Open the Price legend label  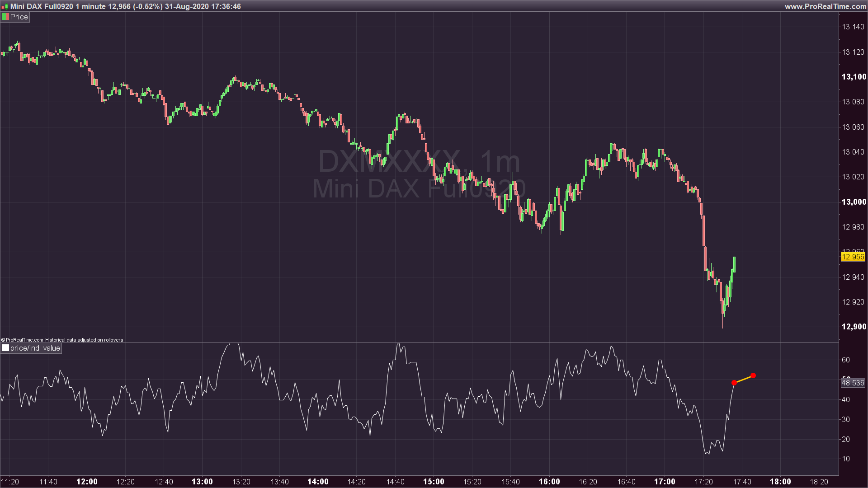[19, 17]
